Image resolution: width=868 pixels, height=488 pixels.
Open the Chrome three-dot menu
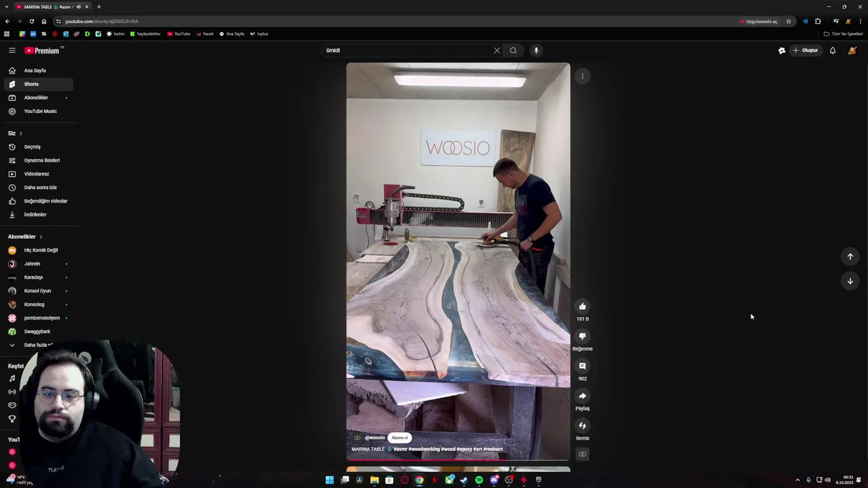pyautogui.click(x=861, y=22)
